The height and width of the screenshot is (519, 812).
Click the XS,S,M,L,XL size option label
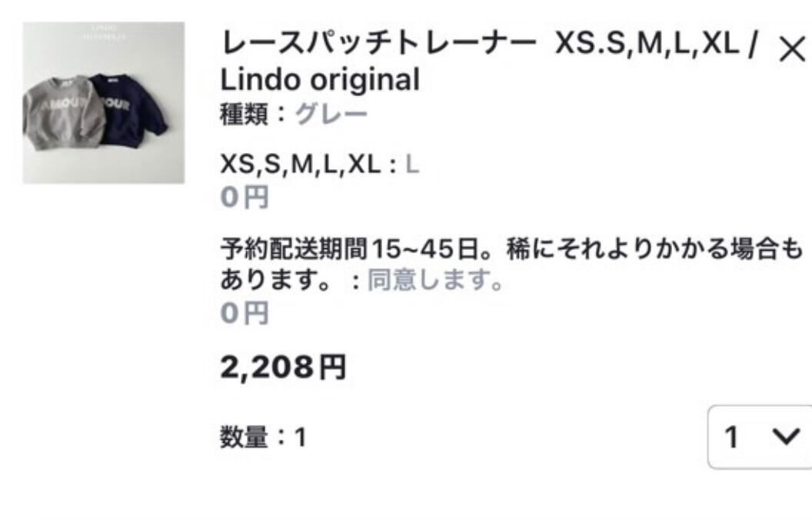[x=301, y=165]
